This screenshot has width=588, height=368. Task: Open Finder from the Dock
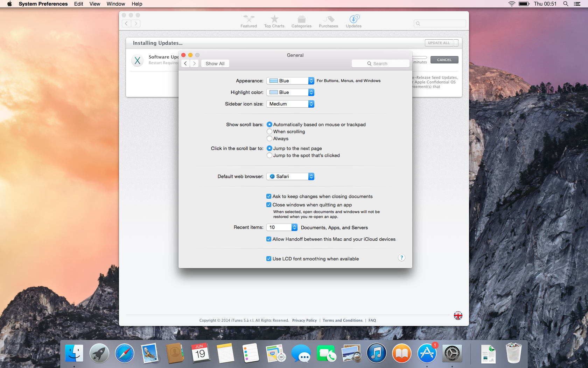[x=74, y=353]
